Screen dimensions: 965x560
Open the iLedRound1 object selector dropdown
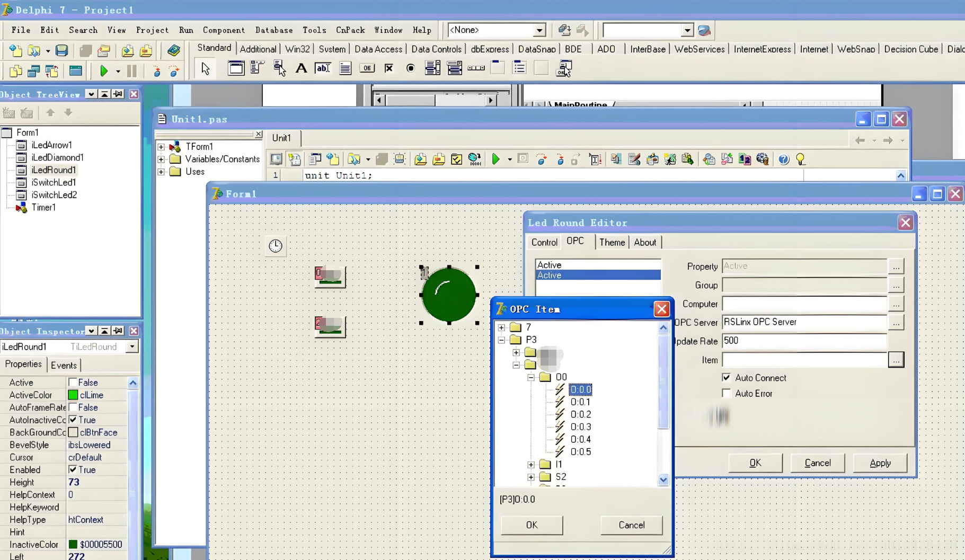(132, 346)
